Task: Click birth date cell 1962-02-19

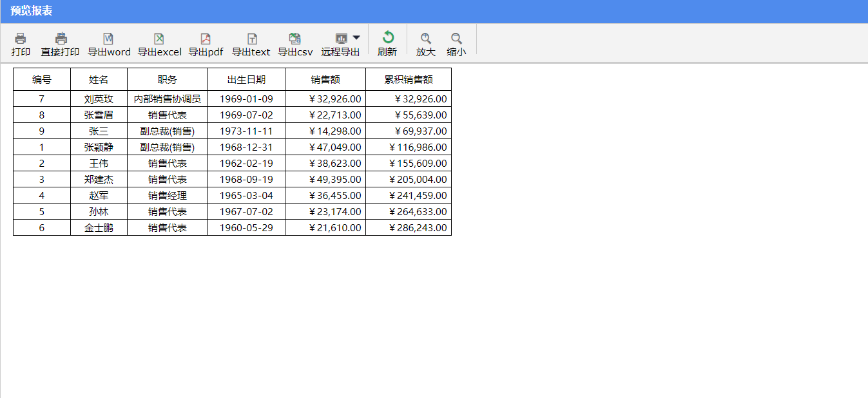Action: point(246,164)
